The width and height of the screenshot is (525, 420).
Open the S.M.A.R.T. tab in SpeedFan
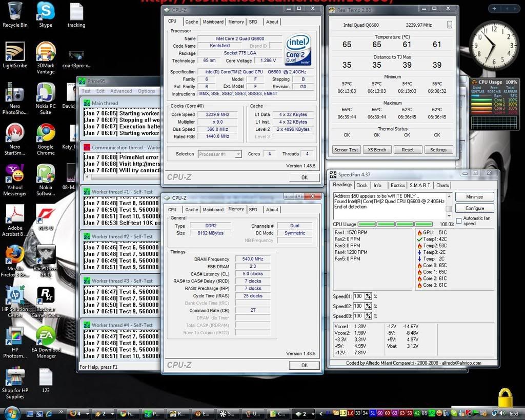[420, 185]
